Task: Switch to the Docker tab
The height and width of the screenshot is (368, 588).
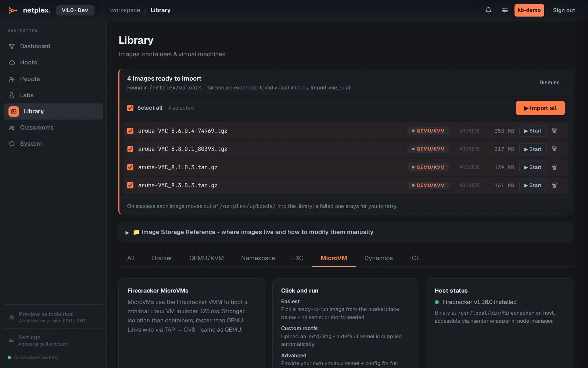Action: click(x=162, y=258)
